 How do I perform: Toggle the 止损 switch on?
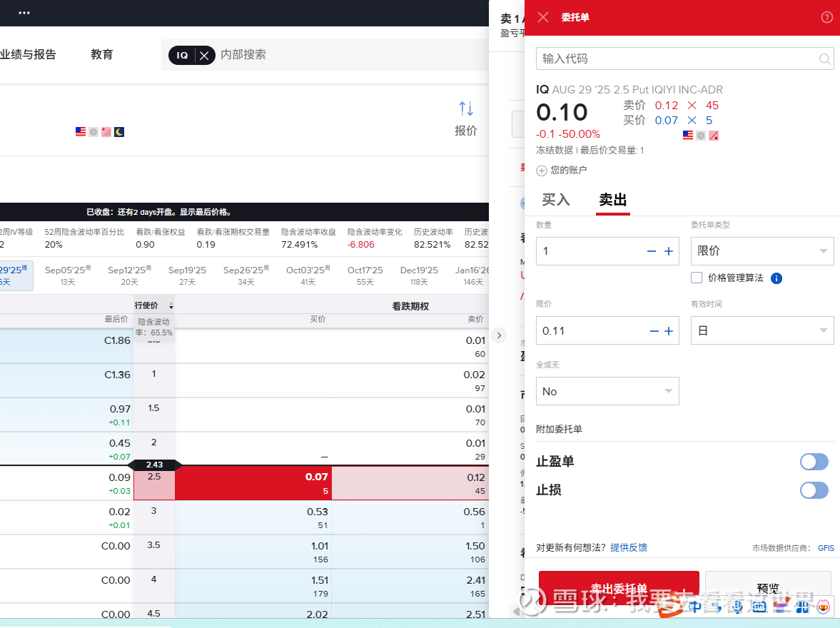(x=814, y=490)
